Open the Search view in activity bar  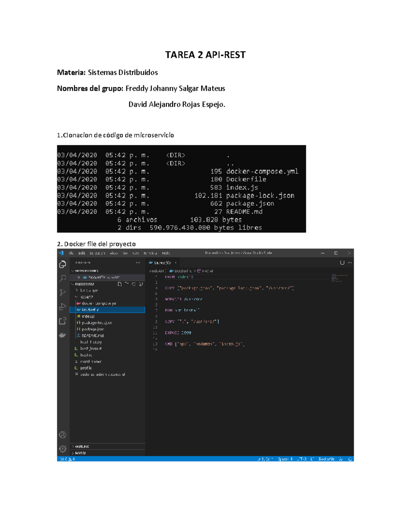click(x=63, y=279)
